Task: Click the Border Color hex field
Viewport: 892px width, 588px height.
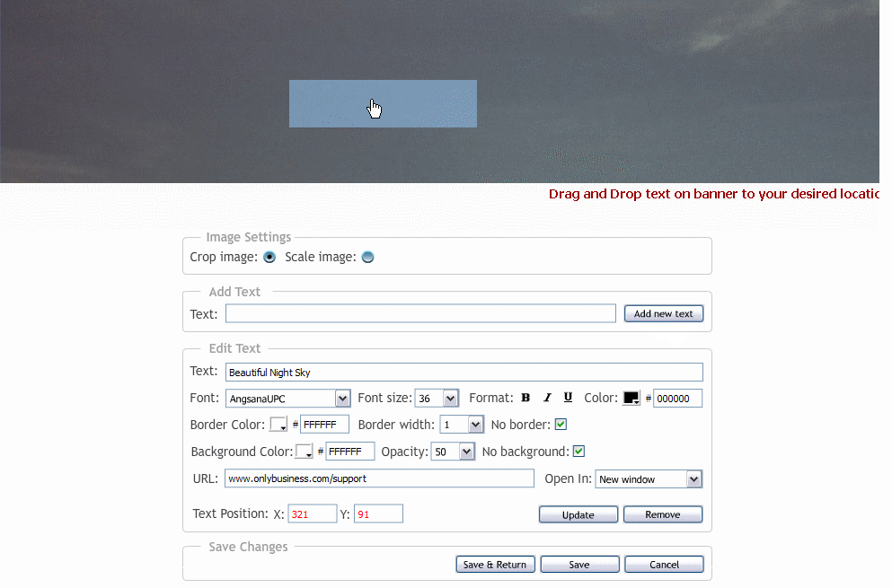Action: 324,425
